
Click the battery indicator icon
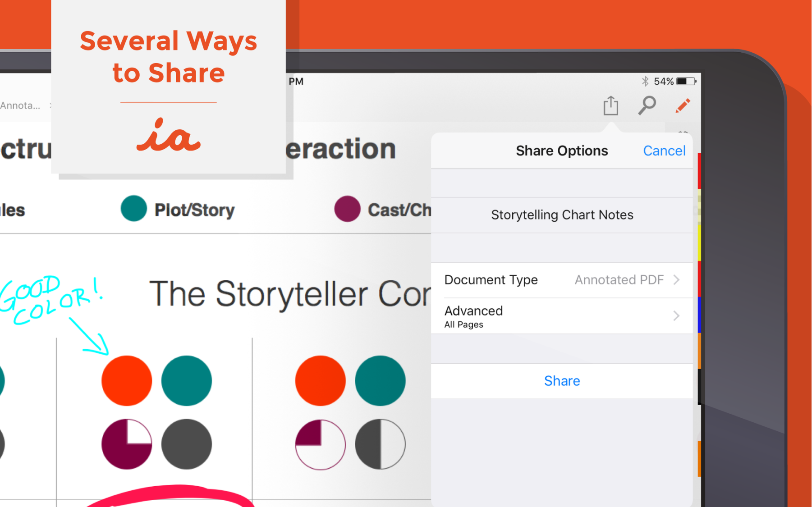coord(686,81)
